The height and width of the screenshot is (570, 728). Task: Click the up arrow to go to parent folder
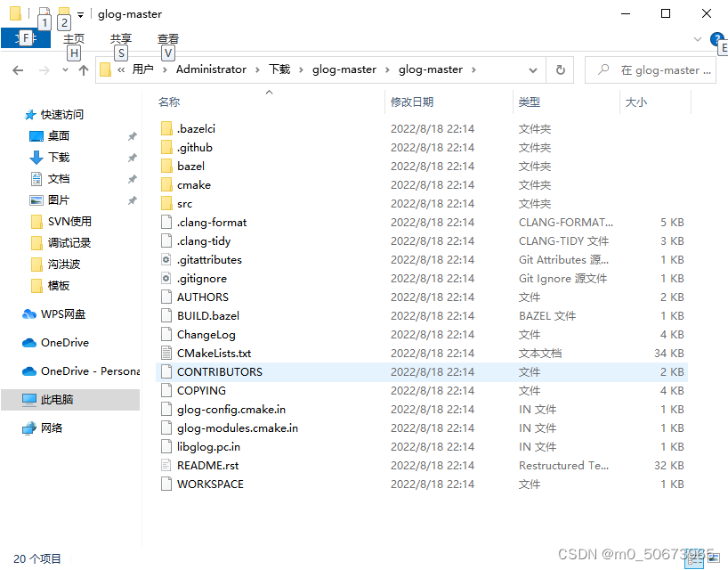(x=84, y=69)
